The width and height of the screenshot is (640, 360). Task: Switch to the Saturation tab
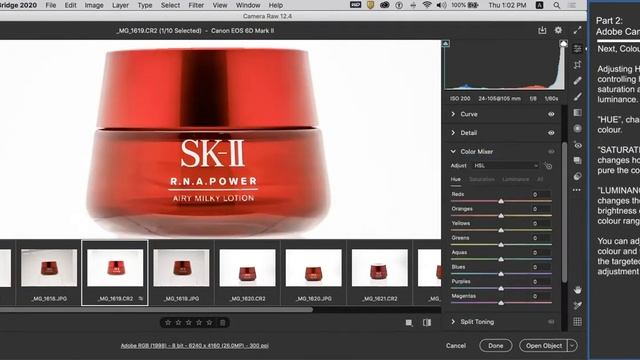tap(482, 180)
